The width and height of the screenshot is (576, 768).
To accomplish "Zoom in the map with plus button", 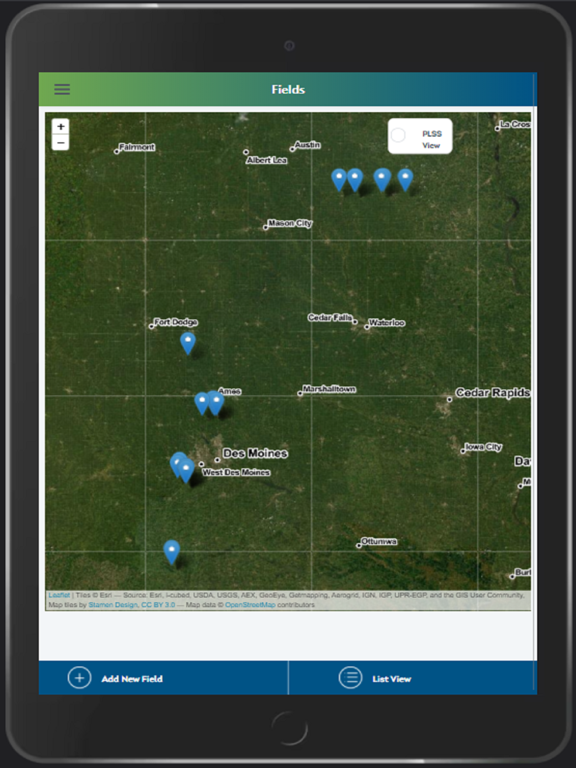I will [60, 126].
